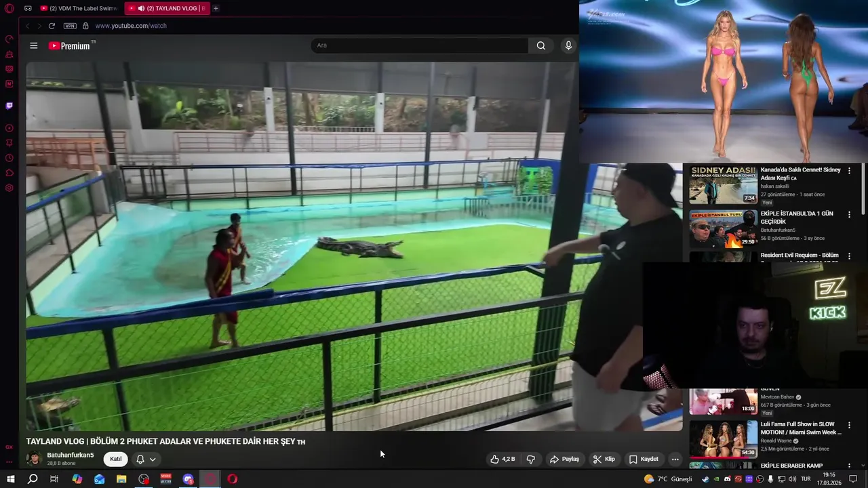Click the 18:00 duration video thumbnail
Image resolution: width=868 pixels, height=488 pixels.
tap(723, 401)
